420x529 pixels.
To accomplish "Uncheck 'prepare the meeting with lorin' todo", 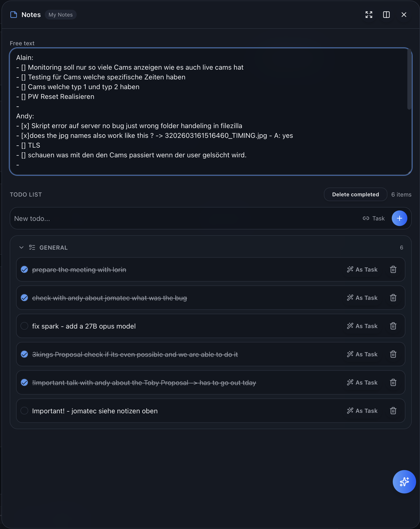I will 24,269.
